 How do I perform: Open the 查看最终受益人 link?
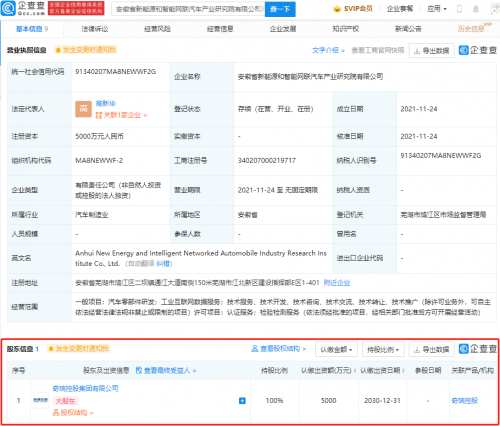pyautogui.click(x=166, y=370)
